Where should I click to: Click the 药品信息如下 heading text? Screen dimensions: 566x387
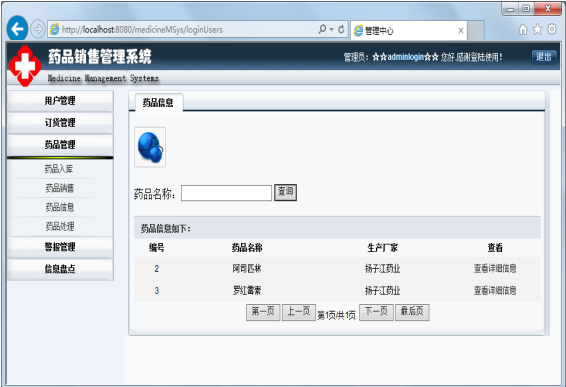[x=166, y=228]
